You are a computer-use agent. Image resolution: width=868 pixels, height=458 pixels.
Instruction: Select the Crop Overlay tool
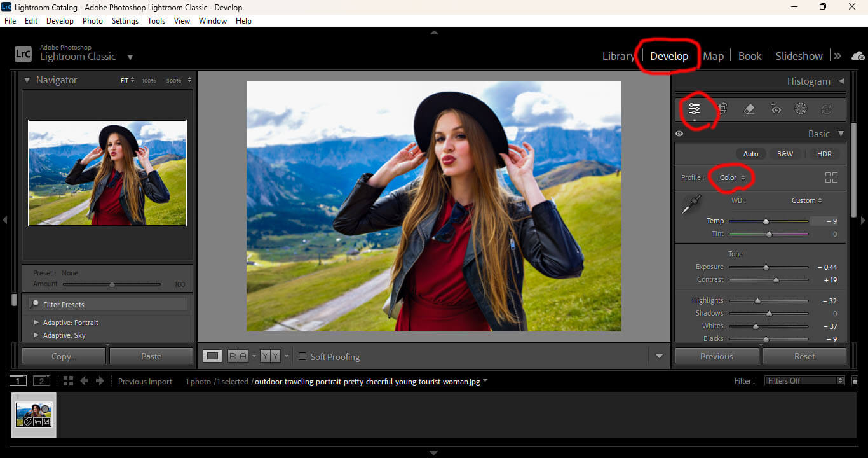(724, 109)
